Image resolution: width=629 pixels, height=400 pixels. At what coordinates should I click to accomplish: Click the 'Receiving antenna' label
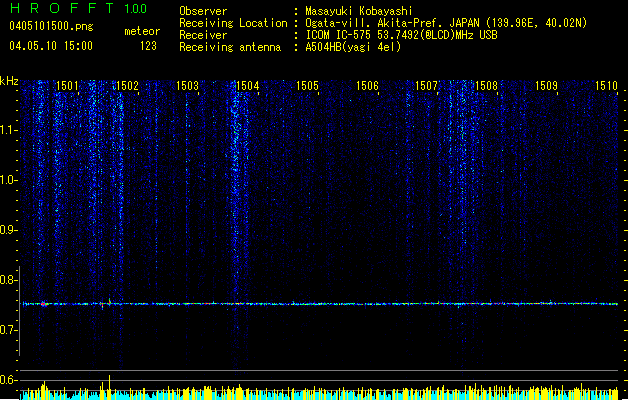(230, 47)
